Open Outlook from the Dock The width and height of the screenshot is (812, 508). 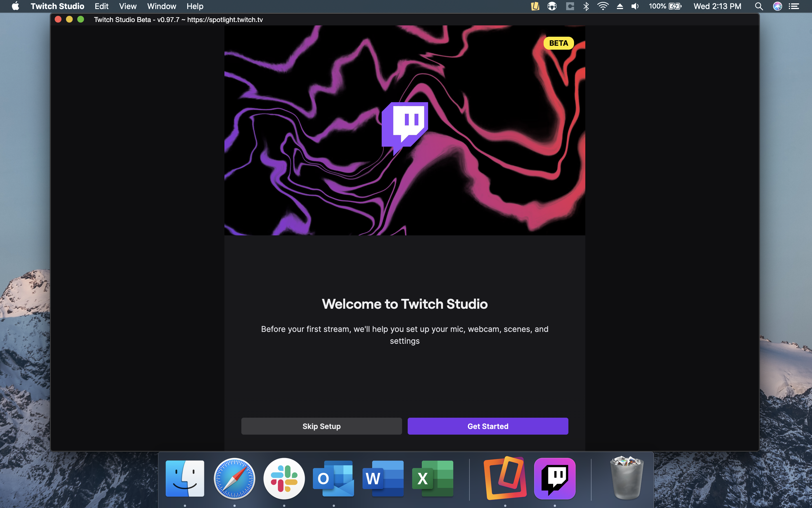tap(334, 478)
